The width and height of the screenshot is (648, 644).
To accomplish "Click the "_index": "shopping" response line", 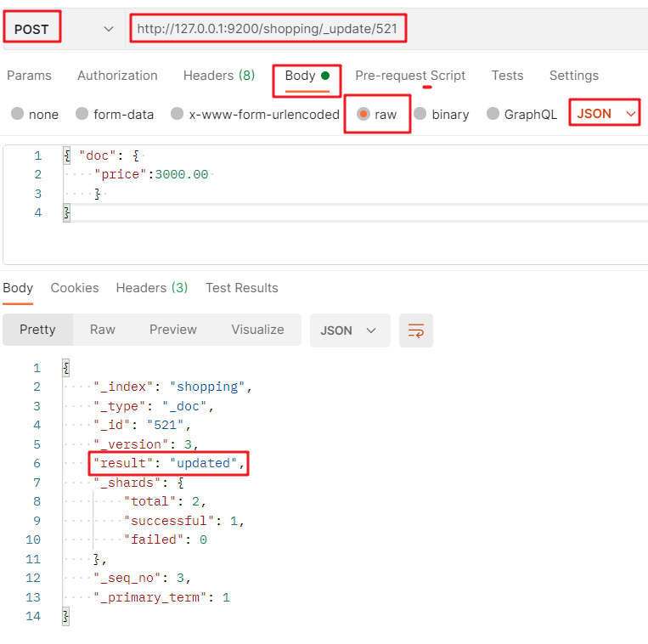I will 172,387.
